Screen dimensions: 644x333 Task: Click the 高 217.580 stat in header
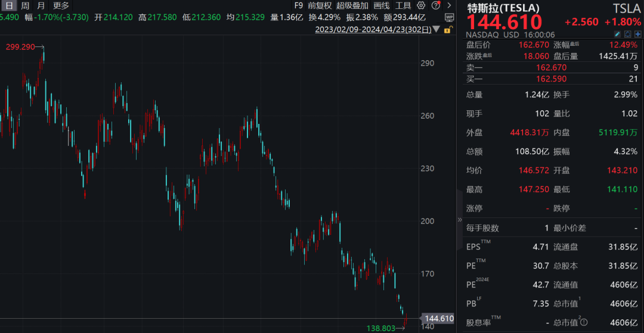(157, 17)
